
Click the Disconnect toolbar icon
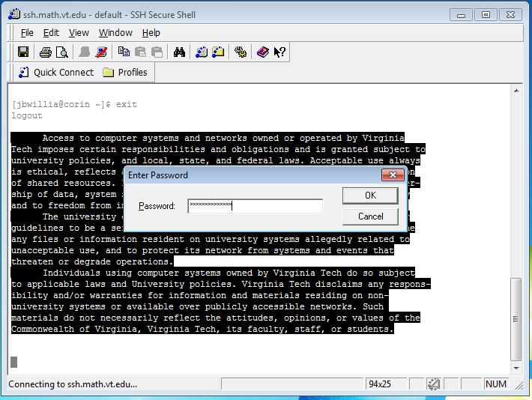pos(101,52)
